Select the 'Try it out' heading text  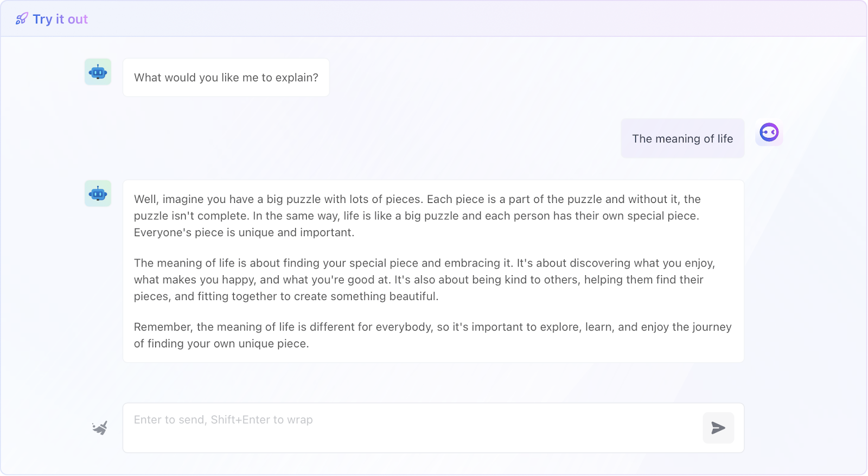tap(60, 19)
